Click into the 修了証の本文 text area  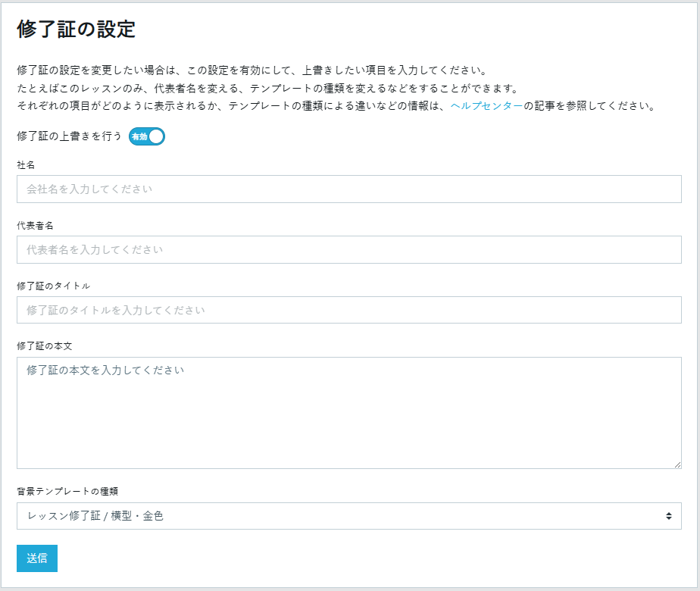coord(349,413)
